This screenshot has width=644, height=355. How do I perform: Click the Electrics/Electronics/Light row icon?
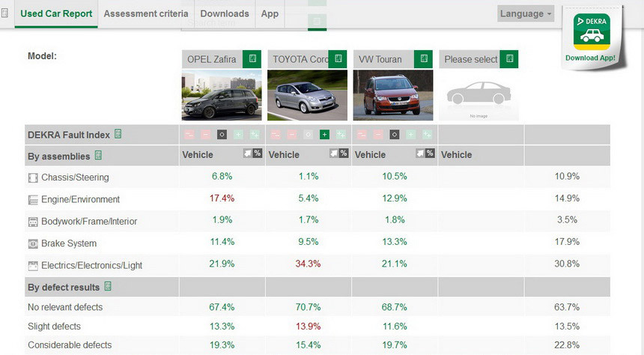[x=33, y=265]
